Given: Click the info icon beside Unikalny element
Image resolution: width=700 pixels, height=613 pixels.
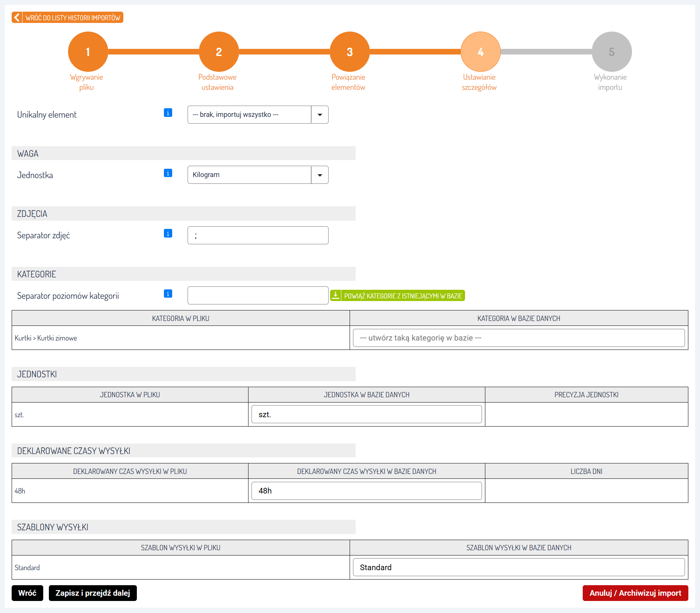Looking at the screenshot, I should [168, 113].
